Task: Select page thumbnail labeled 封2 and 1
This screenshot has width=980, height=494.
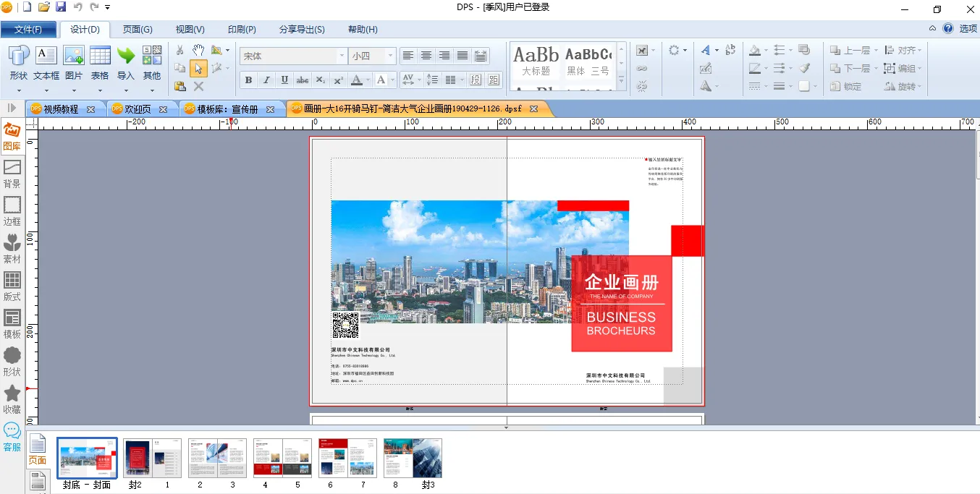Action: (x=152, y=458)
